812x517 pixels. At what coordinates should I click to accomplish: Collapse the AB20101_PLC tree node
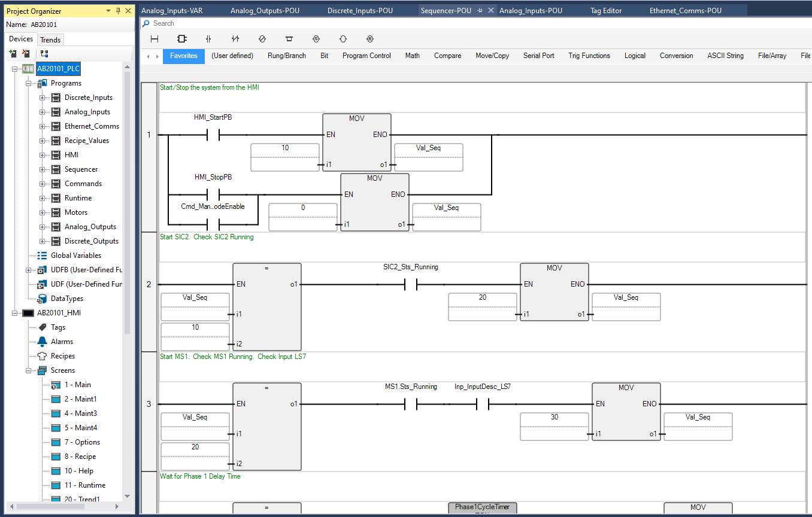[x=14, y=69]
